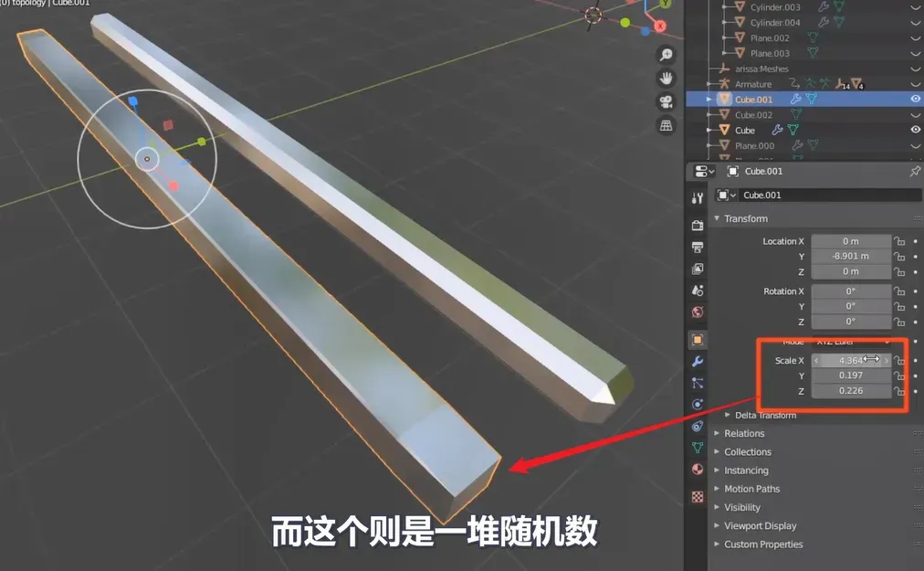Expand the Viewport Display panel
Screen dimensions: 924x571
(x=760, y=526)
